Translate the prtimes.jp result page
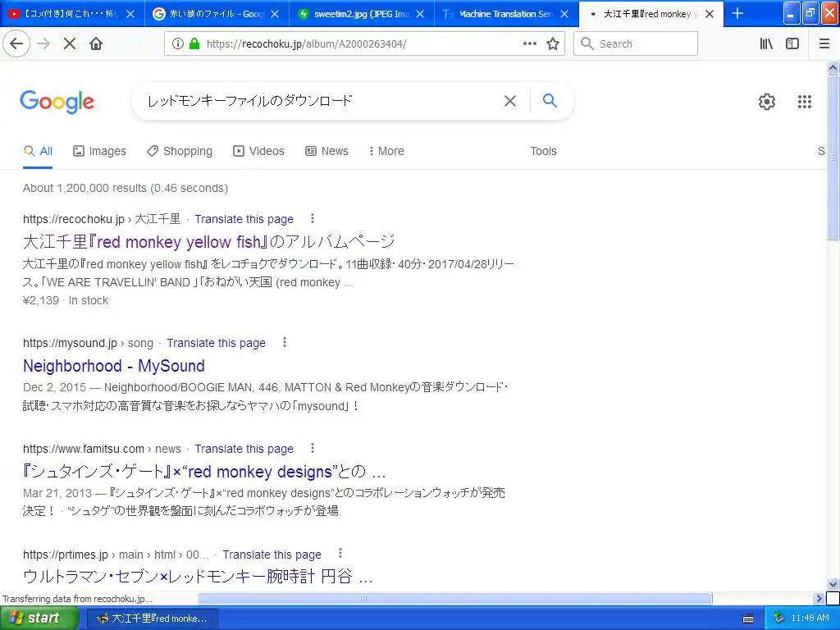Screen dimensions: 840x630 (x=272, y=555)
